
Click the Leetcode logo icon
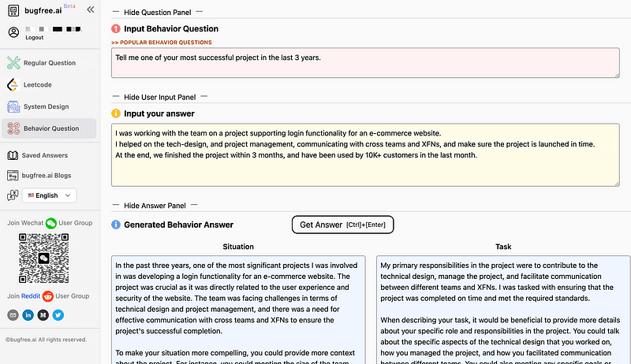pos(13,85)
